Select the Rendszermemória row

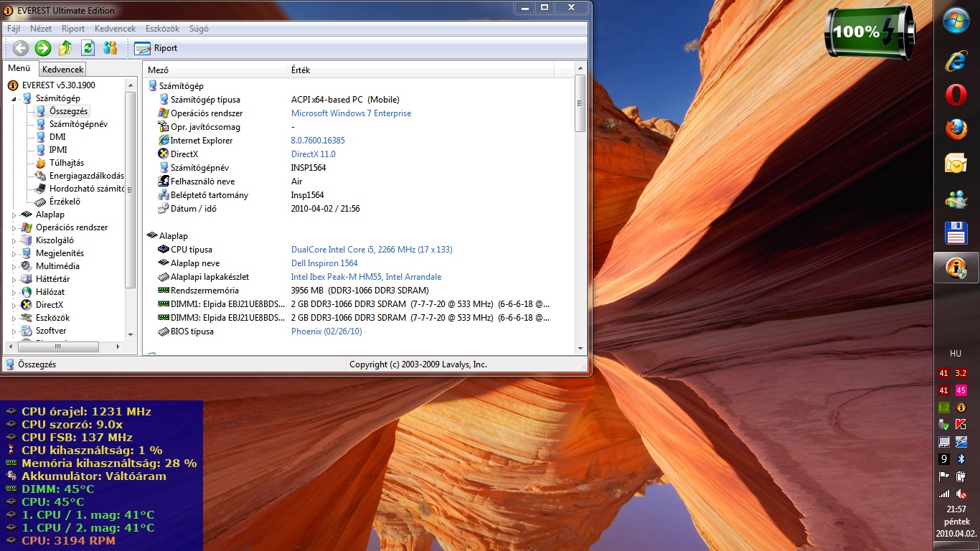coord(359,291)
